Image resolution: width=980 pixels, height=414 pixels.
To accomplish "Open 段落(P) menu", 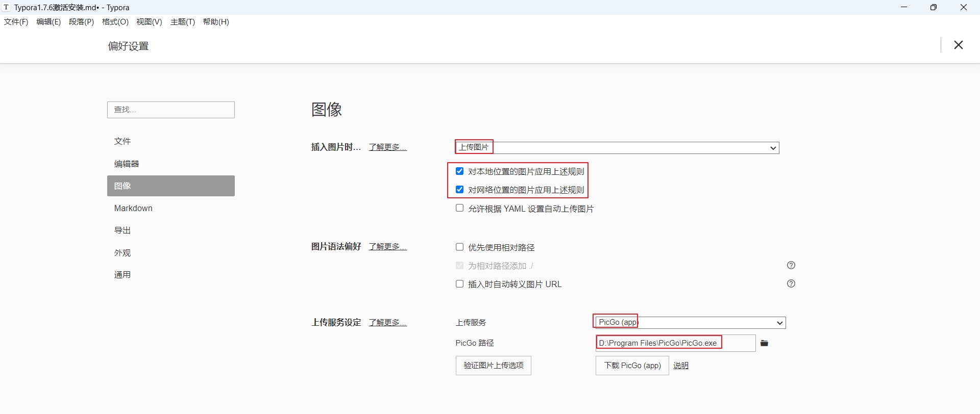I will click(82, 22).
